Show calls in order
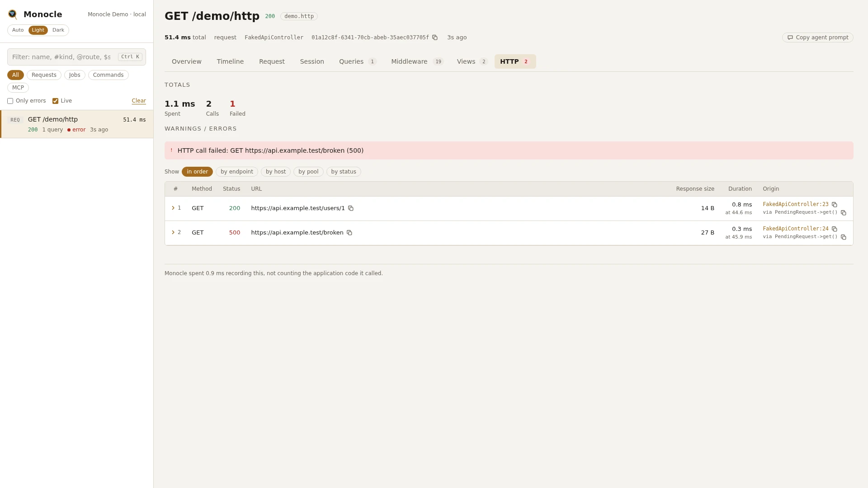Viewport: 868px width, 488px height. point(197,172)
